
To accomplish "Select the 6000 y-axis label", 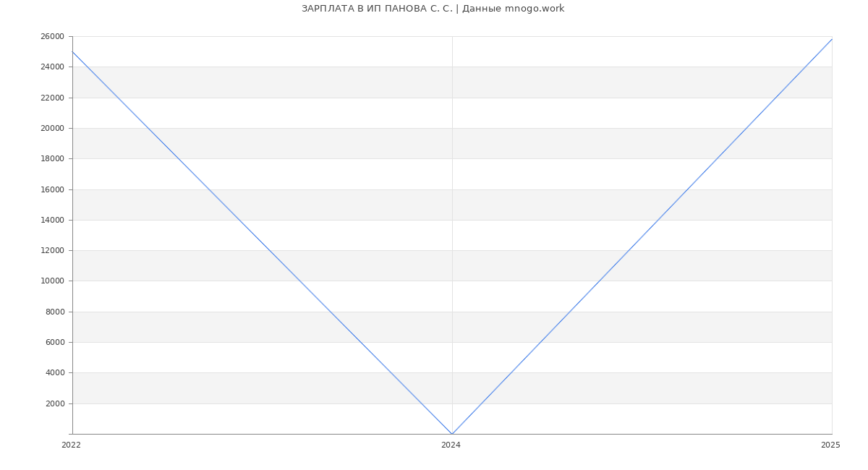I will point(55,342).
